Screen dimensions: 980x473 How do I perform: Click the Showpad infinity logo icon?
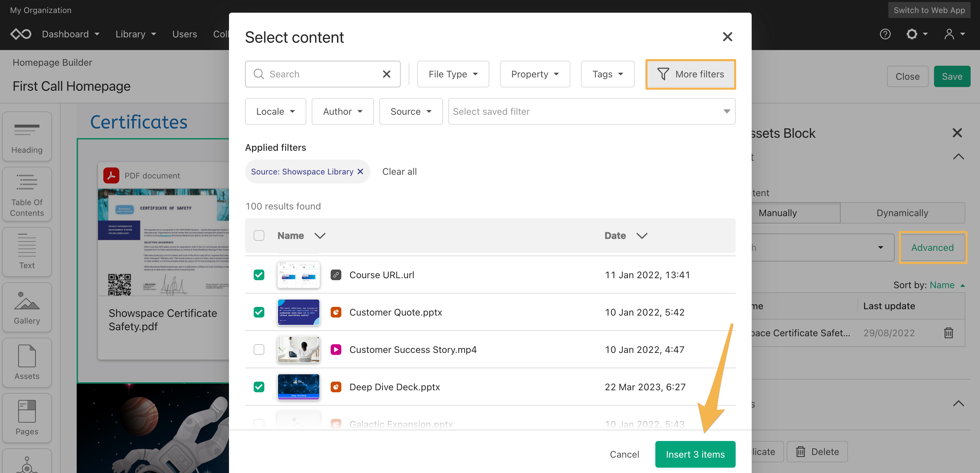(21, 34)
